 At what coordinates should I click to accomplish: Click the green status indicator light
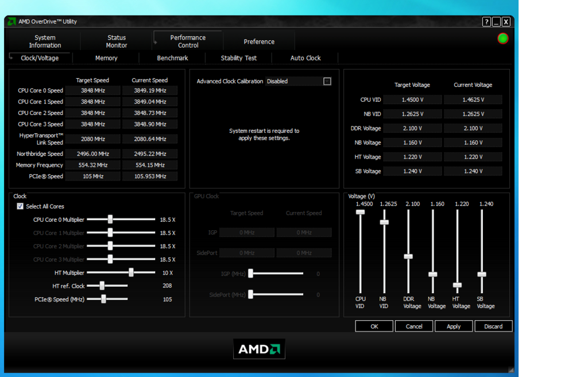(x=502, y=39)
